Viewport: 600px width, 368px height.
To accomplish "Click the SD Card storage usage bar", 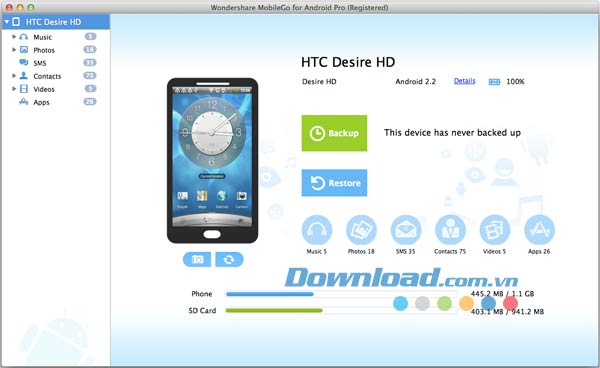I will [x=341, y=311].
